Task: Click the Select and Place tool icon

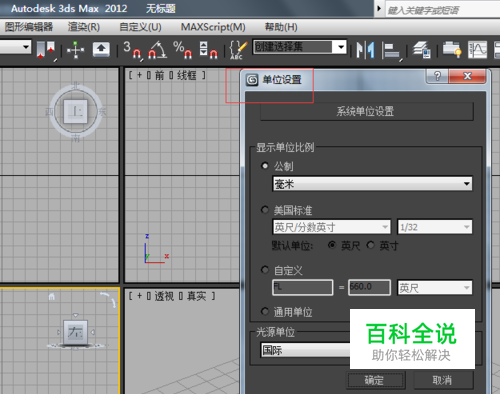Action: coord(46,50)
